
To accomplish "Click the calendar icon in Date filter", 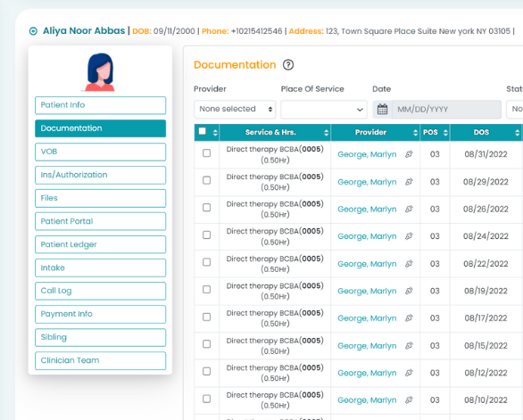I will (x=382, y=110).
